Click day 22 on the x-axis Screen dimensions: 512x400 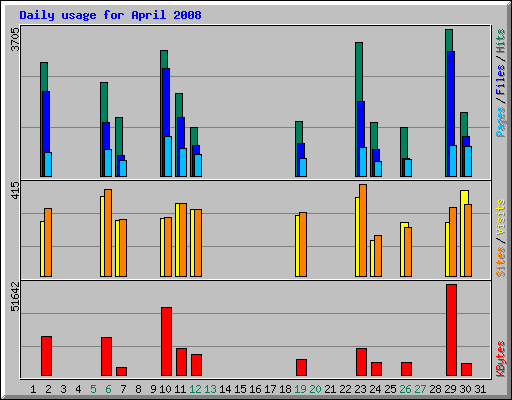345,389
